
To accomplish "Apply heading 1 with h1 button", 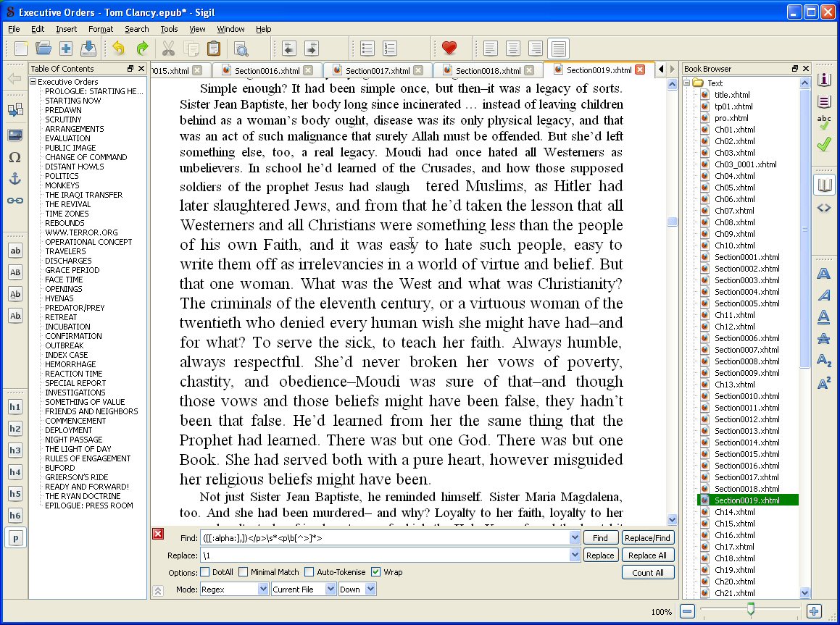I will tap(15, 407).
